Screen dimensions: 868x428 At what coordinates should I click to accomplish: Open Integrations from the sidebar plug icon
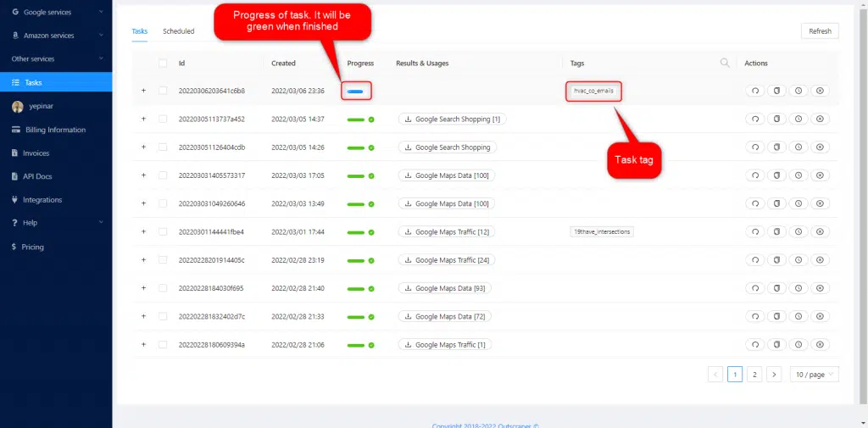coord(15,200)
